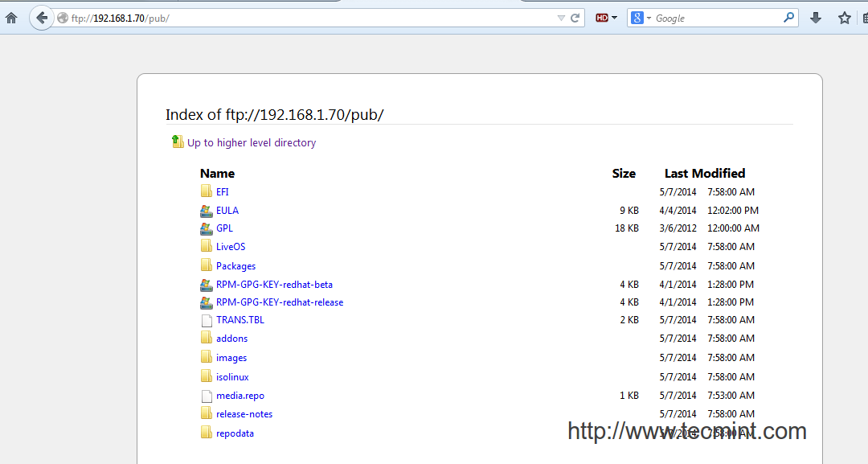The height and width of the screenshot is (464, 868).
Task: Sort listing by Size column header
Action: (x=624, y=174)
